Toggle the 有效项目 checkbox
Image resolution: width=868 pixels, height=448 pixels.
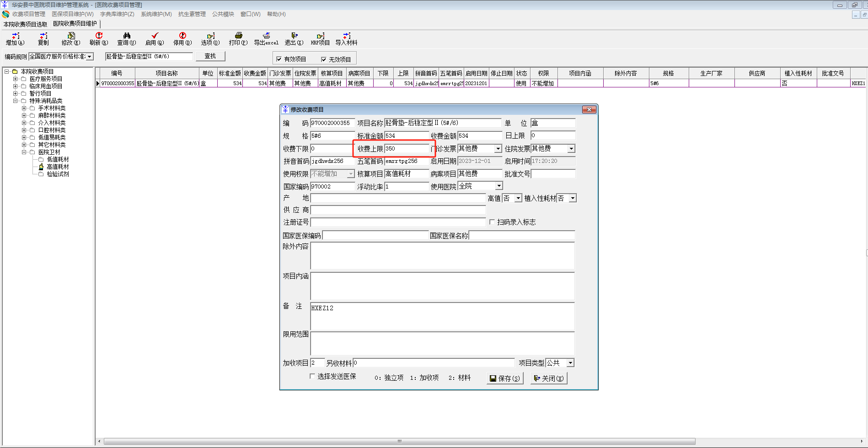pyautogui.click(x=279, y=59)
